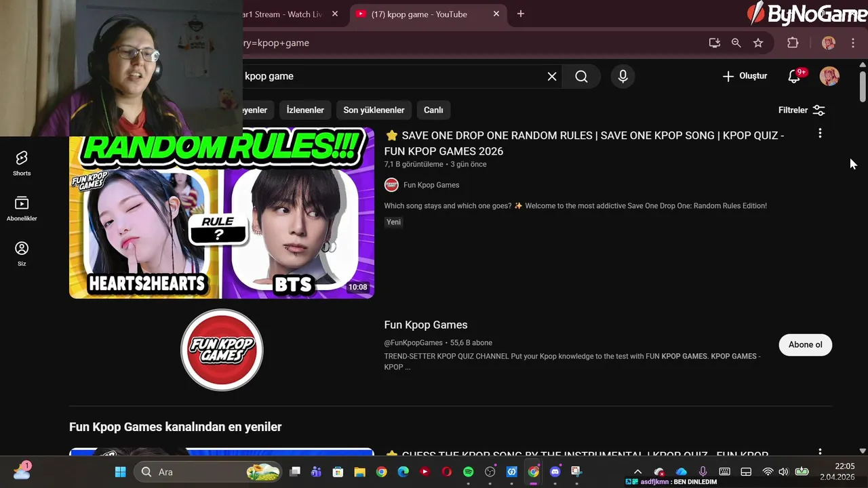This screenshot has width=868, height=488.
Task: Open the Random Rules video thumbnail
Action: (x=222, y=213)
